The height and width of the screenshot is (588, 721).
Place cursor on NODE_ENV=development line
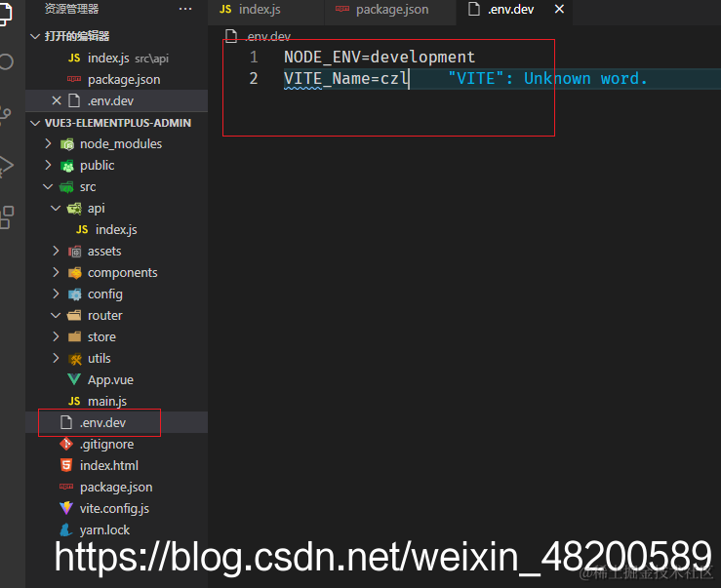pyautogui.click(x=380, y=57)
